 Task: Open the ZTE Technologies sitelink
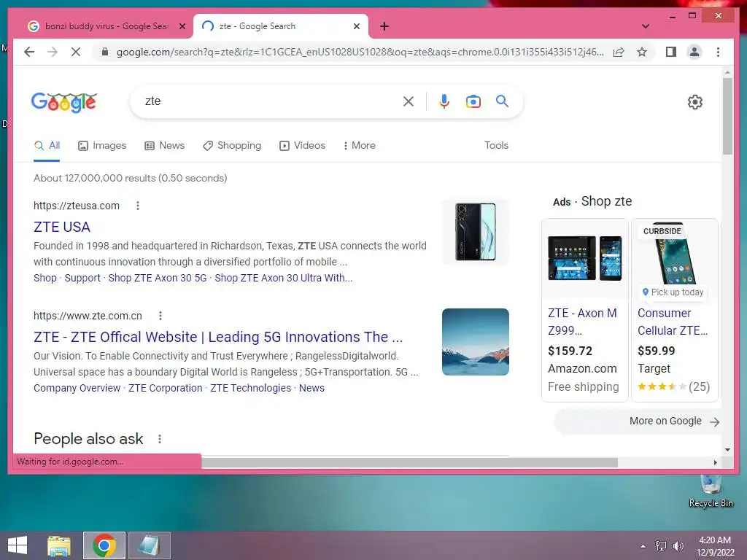[251, 388]
